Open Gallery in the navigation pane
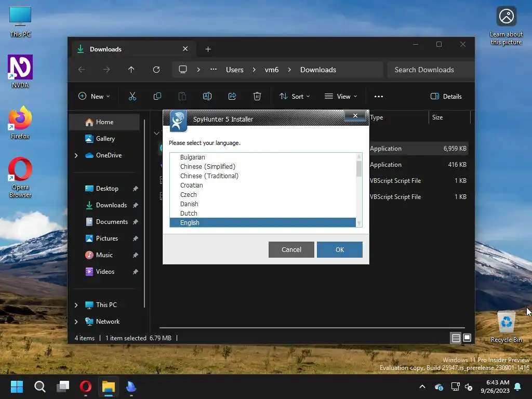The width and height of the screenshot is (532, 399). (104, 138)
